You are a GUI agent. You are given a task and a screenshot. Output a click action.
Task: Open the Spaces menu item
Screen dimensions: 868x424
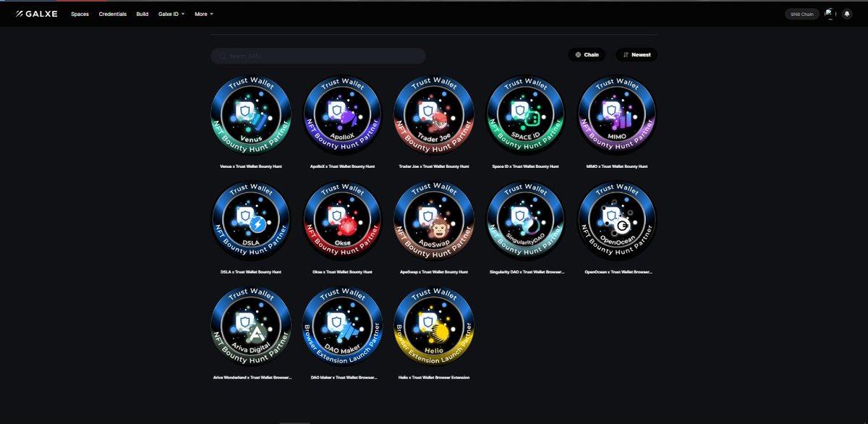coord(80,14)
